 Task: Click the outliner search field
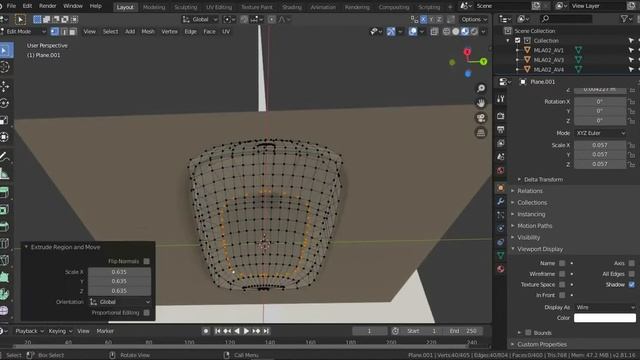click(566, 19)
